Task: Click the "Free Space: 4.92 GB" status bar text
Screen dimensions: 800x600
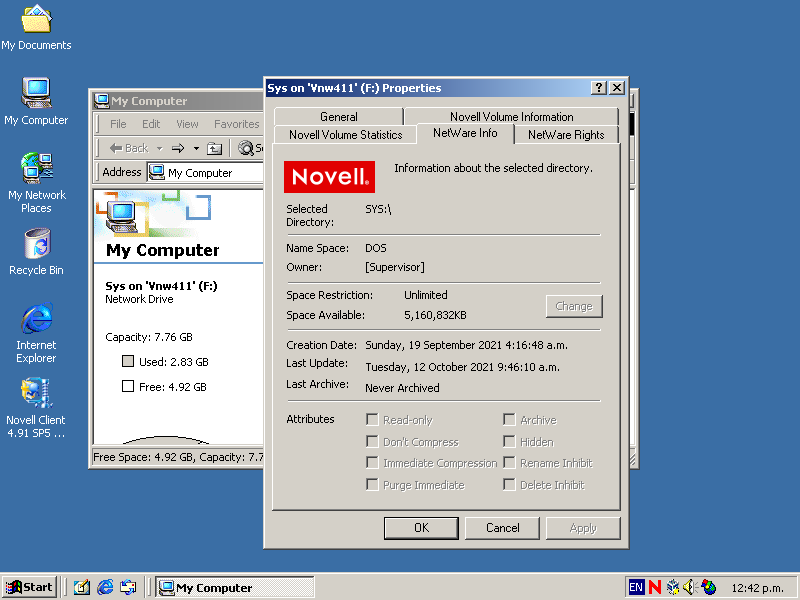Action: pos(143,457)
